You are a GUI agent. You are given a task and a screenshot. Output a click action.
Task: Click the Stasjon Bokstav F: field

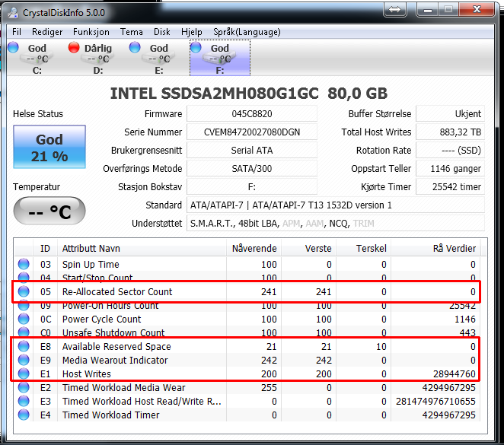pos(252,187)
